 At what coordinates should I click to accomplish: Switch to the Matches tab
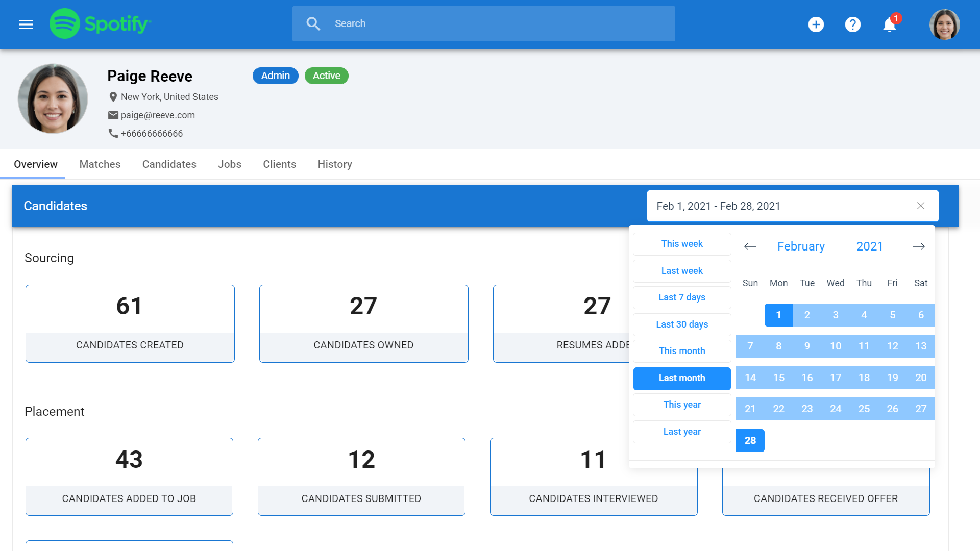click(x=100, y=164)
